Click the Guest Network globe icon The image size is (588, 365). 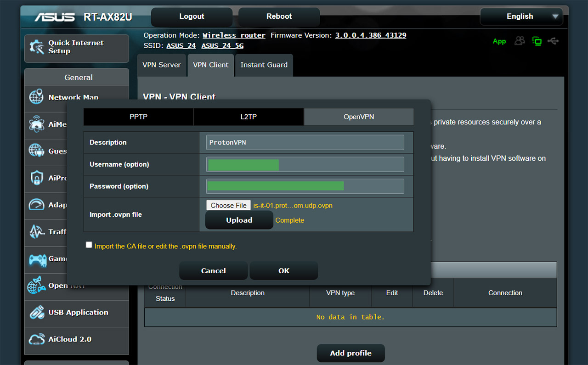[36, 151]
